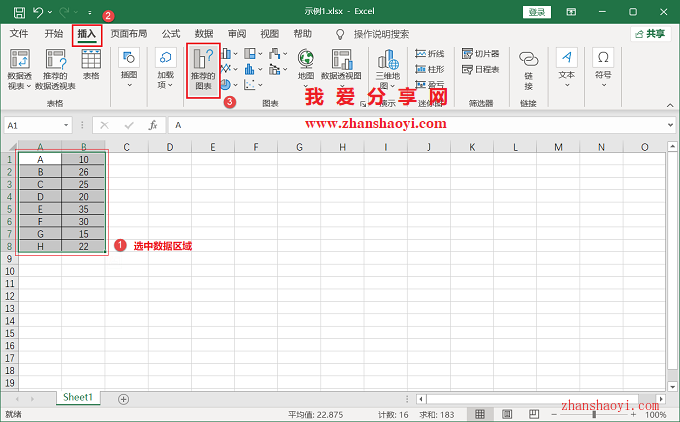Screen dimensions: 680x422
Task: Click the Insert Function fx icon
Action: (x=153, y=125)
